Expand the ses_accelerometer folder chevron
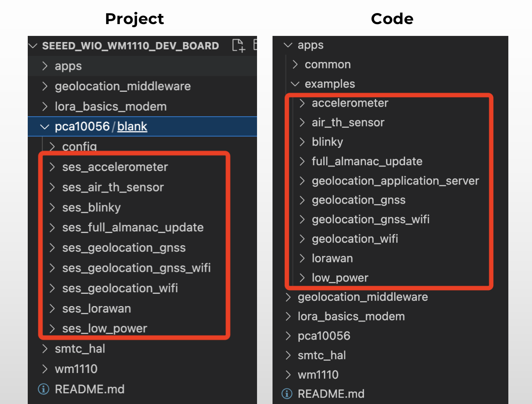532x404 pixels. pos(52,167)
